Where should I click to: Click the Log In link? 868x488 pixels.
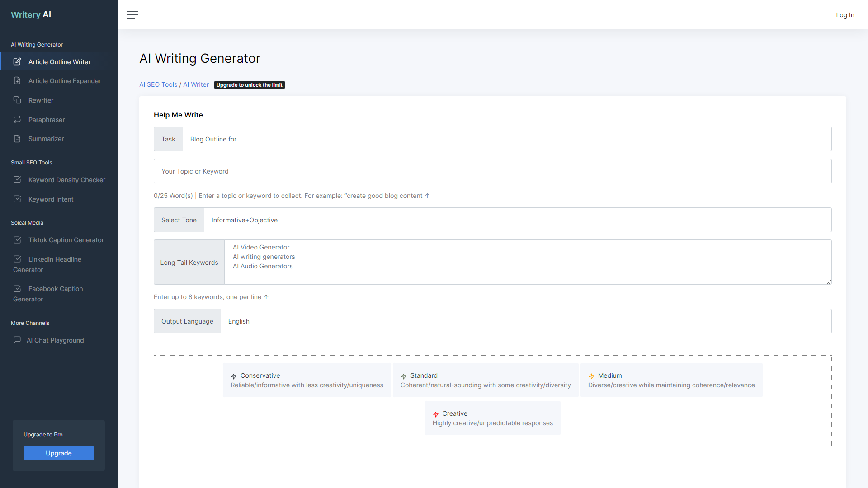[844, 15]
